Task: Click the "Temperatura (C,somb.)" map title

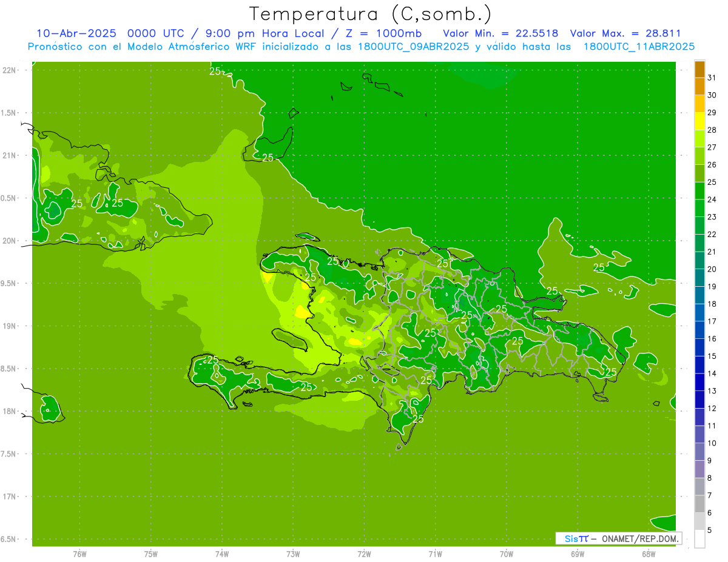Action: tap(371, 15)
